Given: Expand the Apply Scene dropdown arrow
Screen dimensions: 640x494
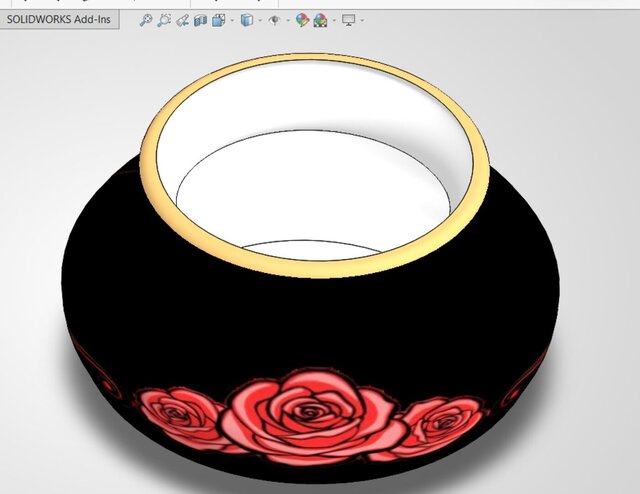Looking at the screenshot, I should point(333,20).
